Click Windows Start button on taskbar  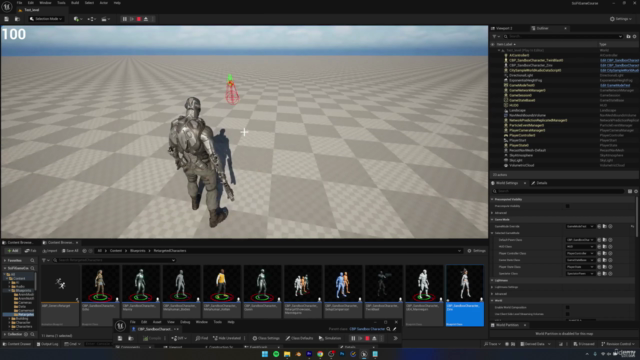(x=265, y=354)
